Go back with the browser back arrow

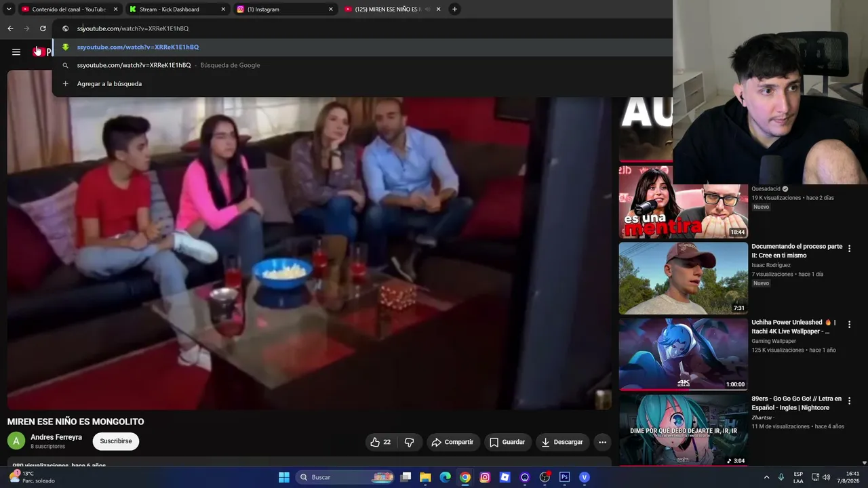(10, 28)
